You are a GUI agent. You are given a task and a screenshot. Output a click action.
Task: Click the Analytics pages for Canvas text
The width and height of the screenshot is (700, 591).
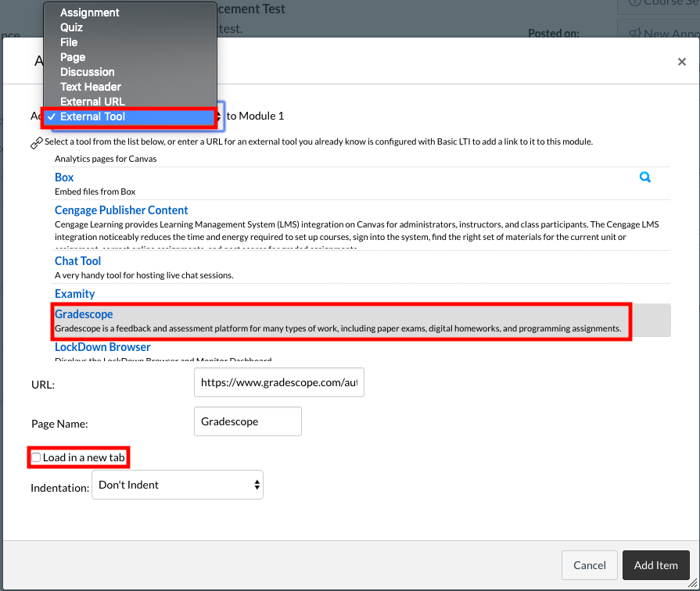(106, 159)
